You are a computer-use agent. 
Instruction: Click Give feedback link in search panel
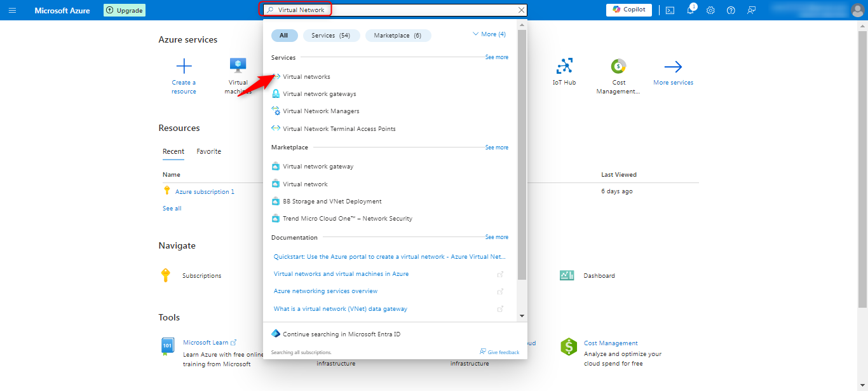[x=499, y=352]
